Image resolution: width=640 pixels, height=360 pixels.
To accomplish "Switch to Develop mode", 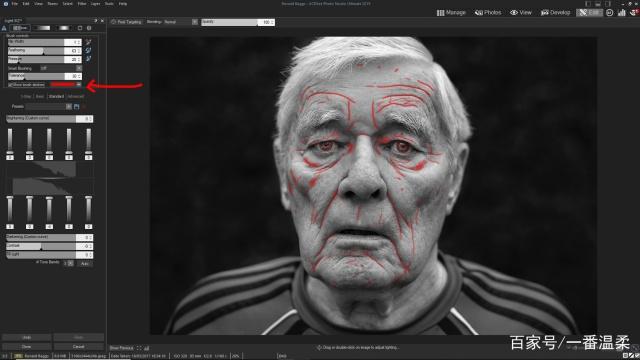I will (x=556, y=13).
